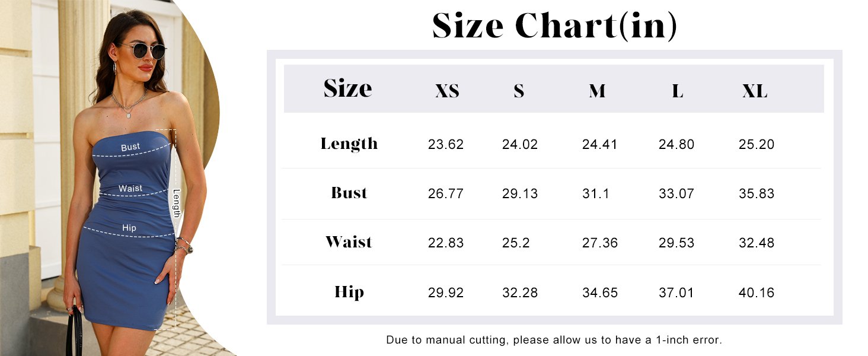Click the XL hip value 40.16

[x=757, y=293]
